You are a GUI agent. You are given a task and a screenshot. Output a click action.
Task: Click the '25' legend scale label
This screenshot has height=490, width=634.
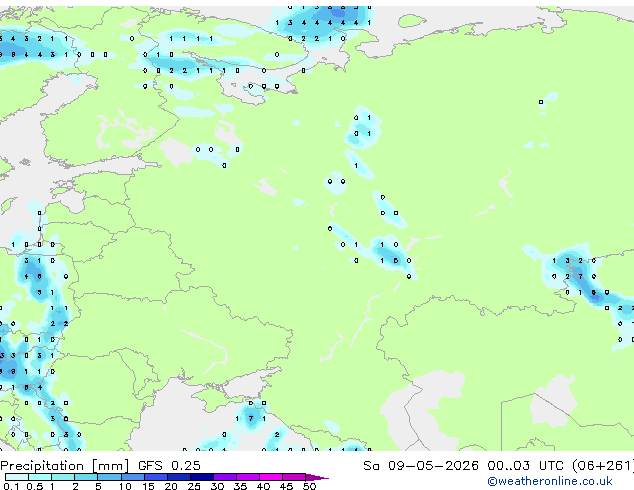coord(194,486)
